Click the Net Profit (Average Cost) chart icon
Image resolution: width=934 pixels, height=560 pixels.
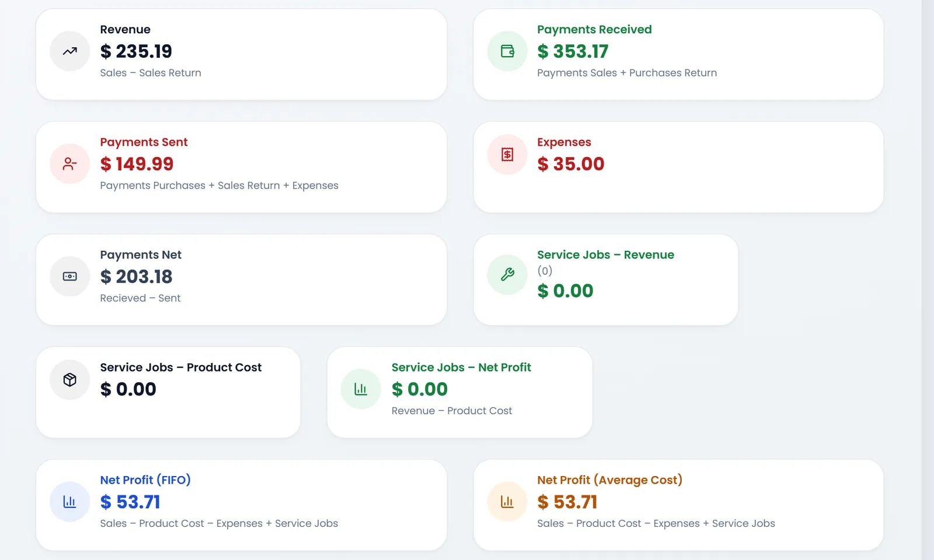[x=507, y=502]
